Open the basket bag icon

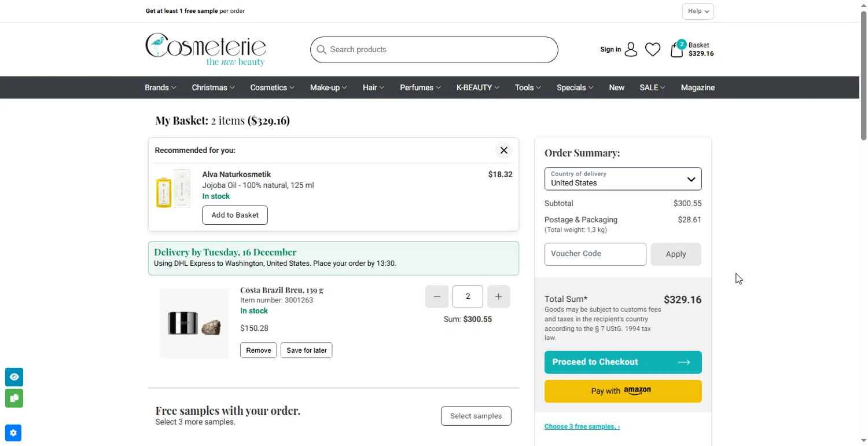point(677,49)
